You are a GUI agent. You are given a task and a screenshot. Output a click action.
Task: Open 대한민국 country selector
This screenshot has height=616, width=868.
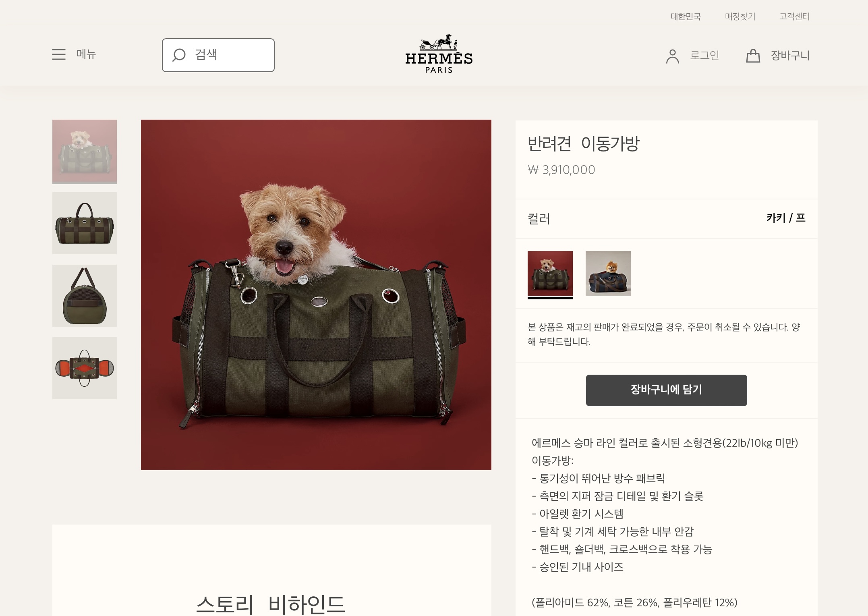point(686,17)
